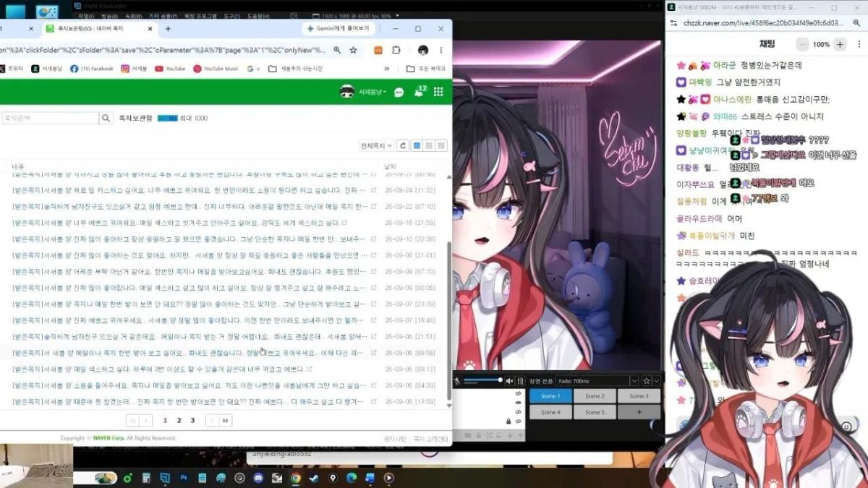868x488 pixels.
Task: Switch to Scene 2 in XSplit
Action: 595,396
